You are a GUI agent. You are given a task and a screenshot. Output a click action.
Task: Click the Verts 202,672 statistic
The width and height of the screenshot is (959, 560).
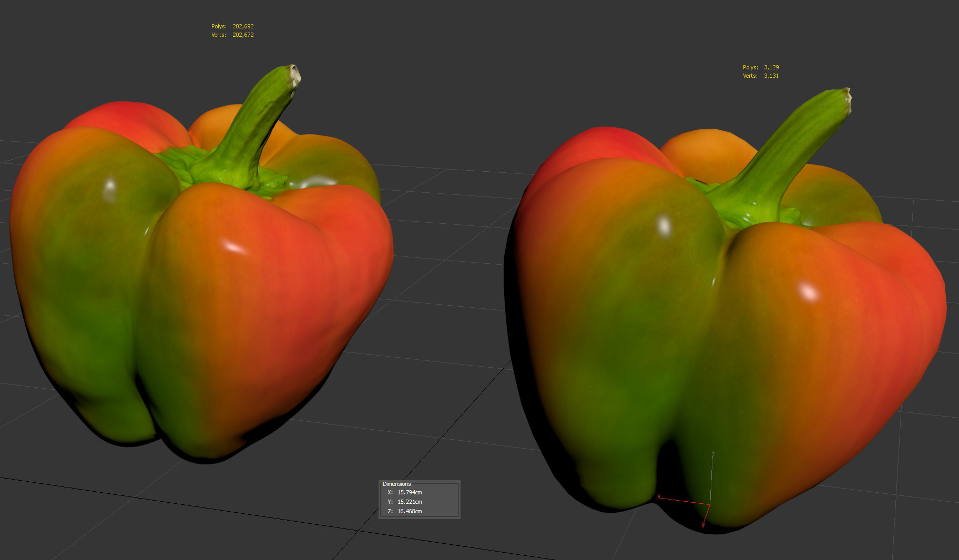[232, 35]
